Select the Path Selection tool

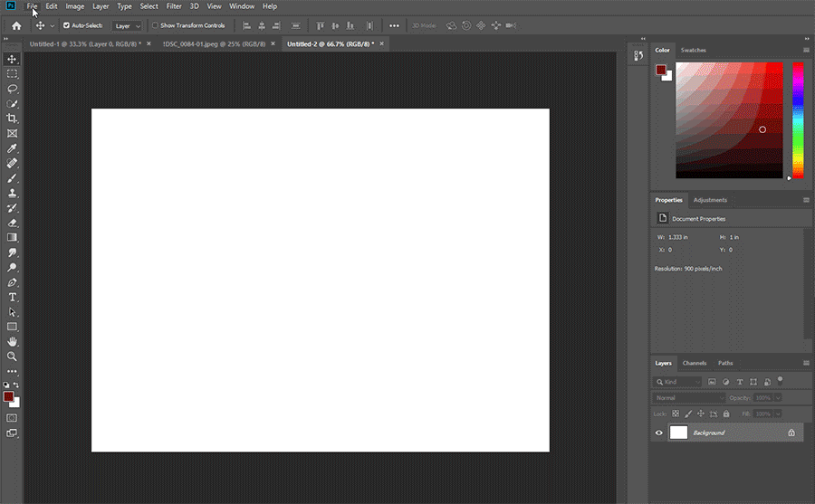[12, 312]
